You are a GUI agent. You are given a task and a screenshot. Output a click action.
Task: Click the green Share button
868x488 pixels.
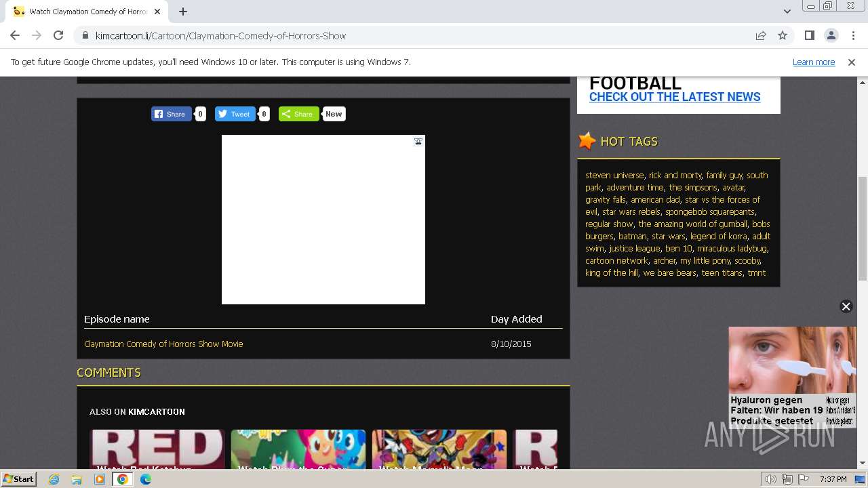pyautogui.click(x=298, y=114)
